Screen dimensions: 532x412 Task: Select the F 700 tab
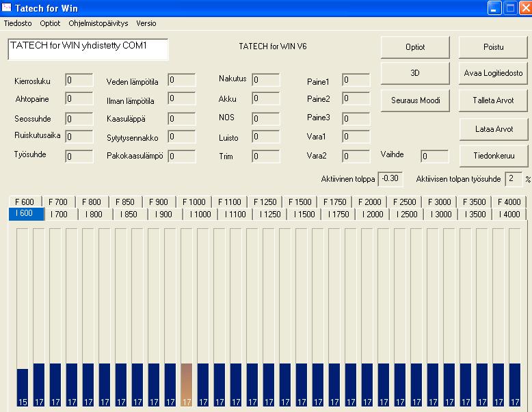58,202
